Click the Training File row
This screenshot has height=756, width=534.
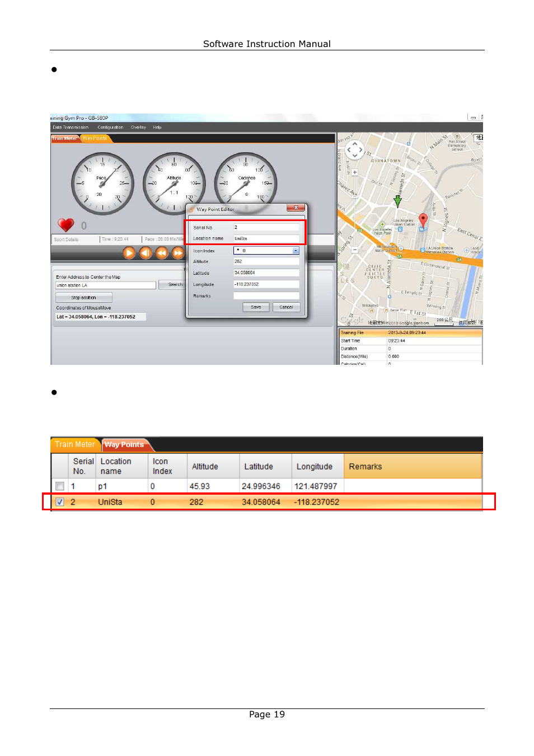411,332
